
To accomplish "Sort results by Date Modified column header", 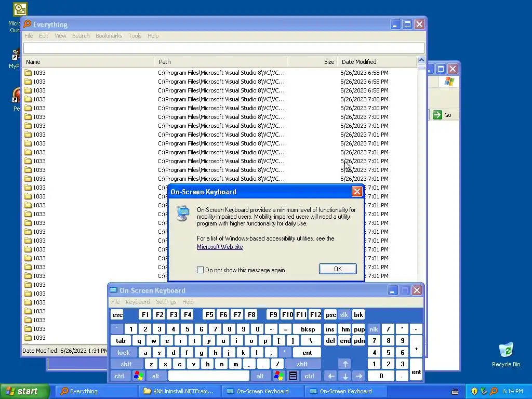I will point(377,62).
